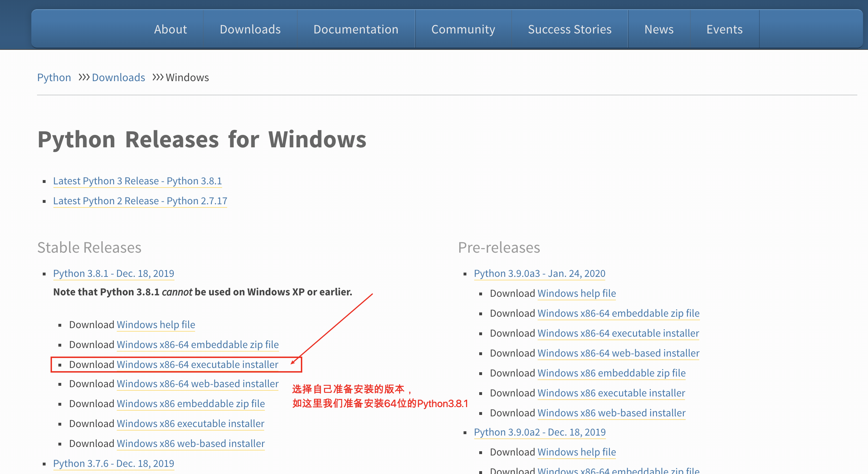Go to Success Stories in the navigation bar
Viewport: 868px width, 474px height.
(569, 29)
